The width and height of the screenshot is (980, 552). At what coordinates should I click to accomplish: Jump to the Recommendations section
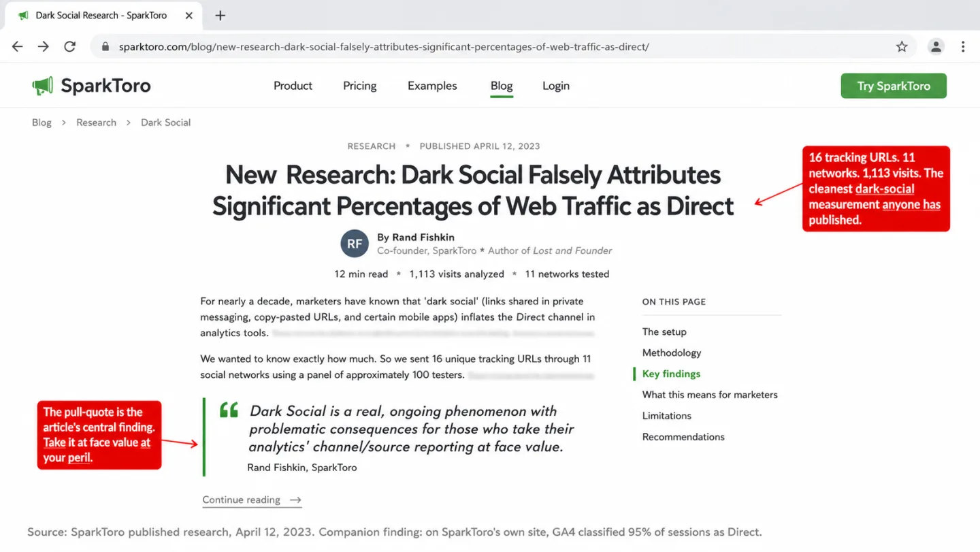tap(683, 437)
